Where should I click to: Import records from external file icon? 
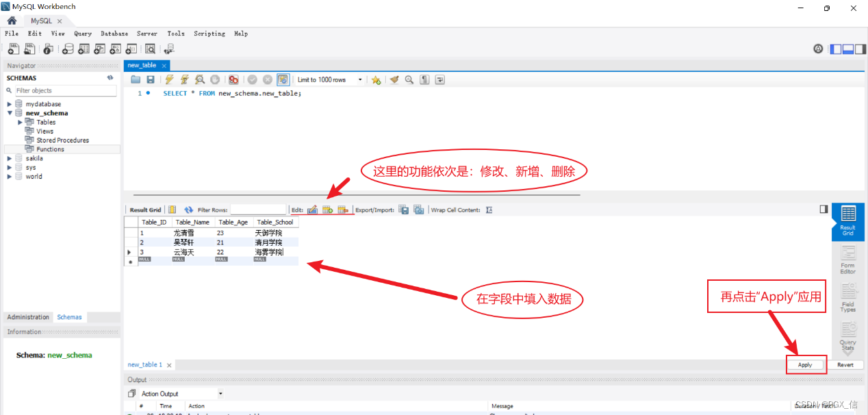418,210
